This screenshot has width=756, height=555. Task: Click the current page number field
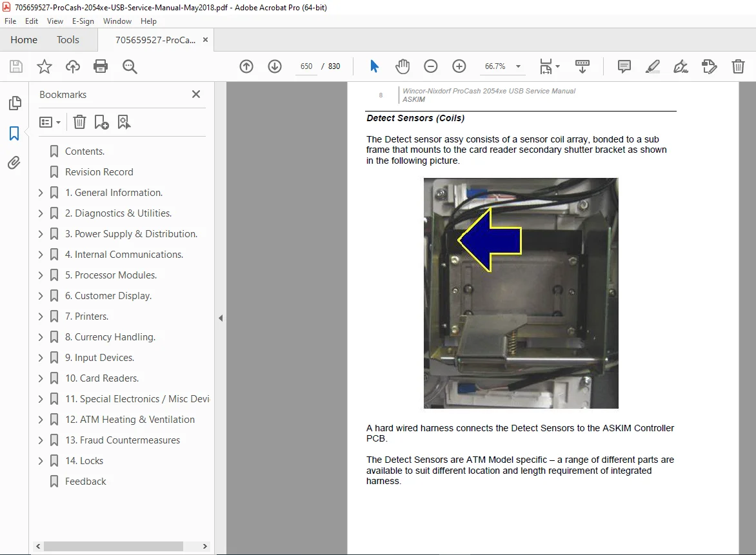coord(306,66)
